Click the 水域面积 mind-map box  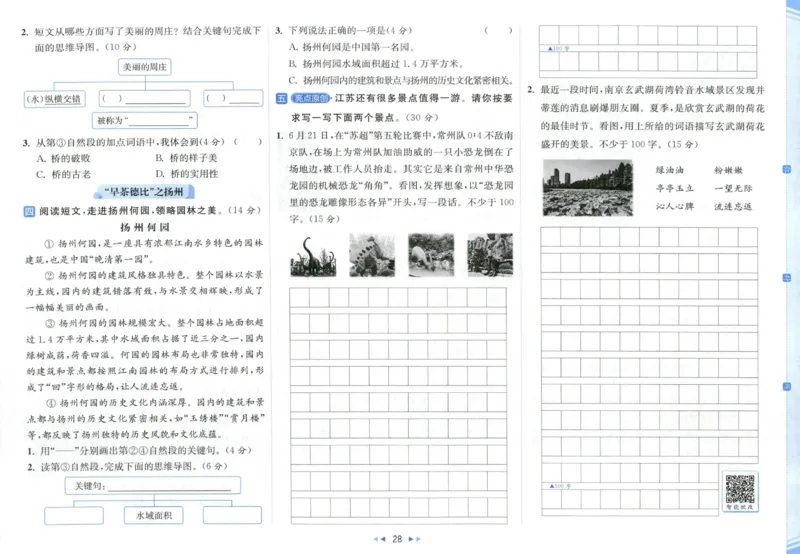154,515
